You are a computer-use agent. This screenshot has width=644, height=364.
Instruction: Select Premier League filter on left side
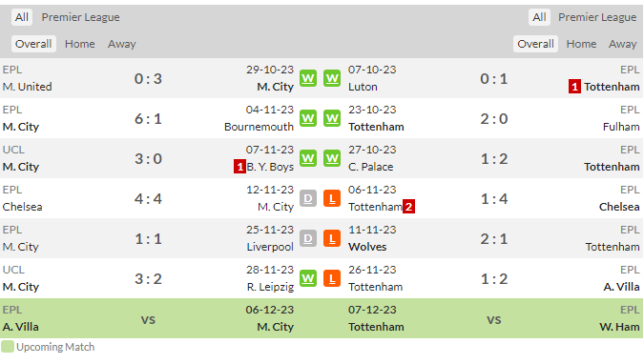click(x=80, y=17)
